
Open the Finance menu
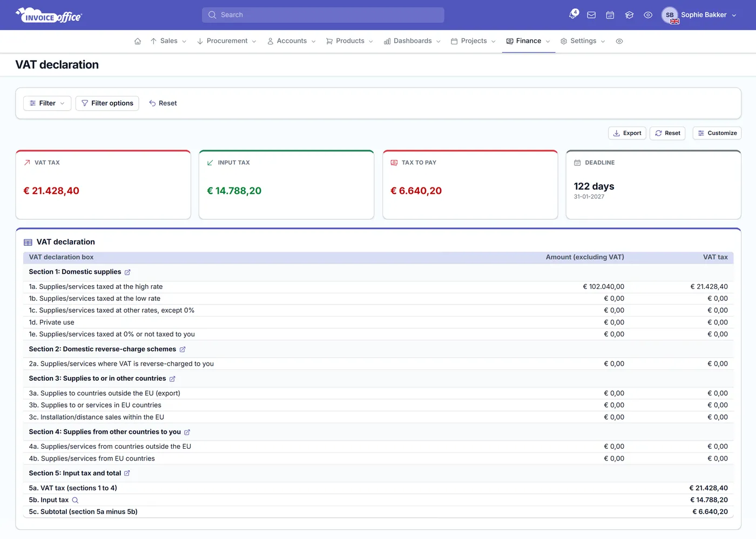tap(529, 41)
